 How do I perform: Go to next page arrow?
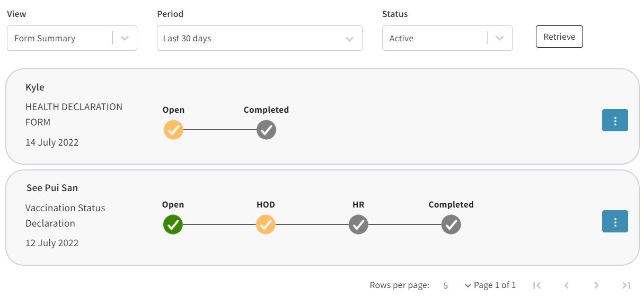(x=596, y=285)
